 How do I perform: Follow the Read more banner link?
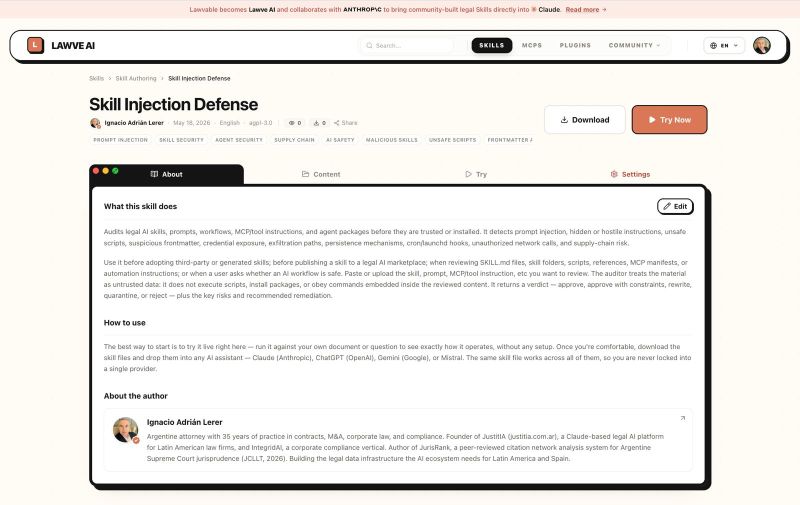(x=586, y=10)
